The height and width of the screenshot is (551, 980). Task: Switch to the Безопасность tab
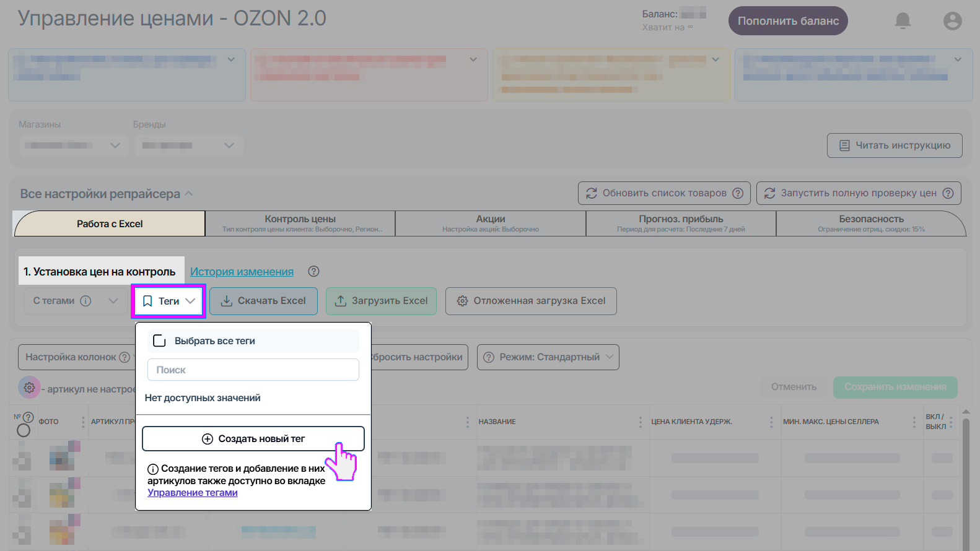pos(871,223)
